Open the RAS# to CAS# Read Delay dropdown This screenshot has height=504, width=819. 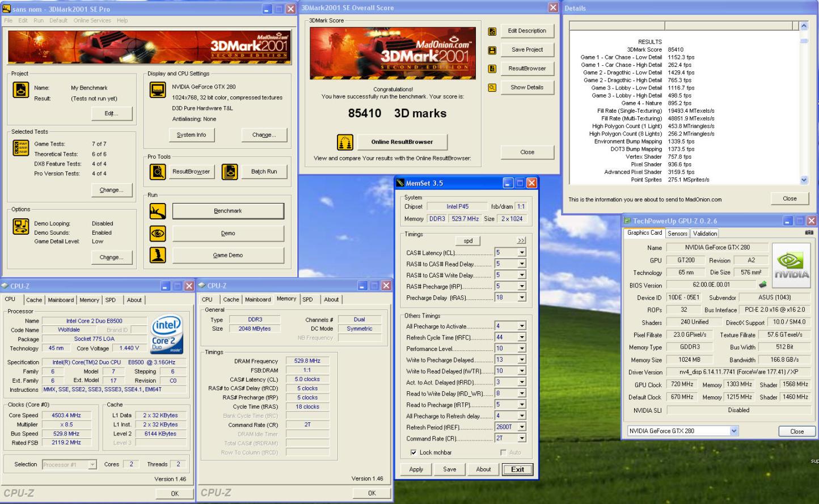click(x=521, y=264)
